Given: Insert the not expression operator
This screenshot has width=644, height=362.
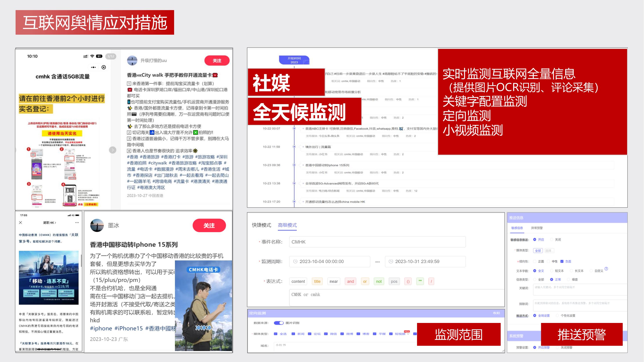Looking at the screenshot, I should [x=379, y=281].
